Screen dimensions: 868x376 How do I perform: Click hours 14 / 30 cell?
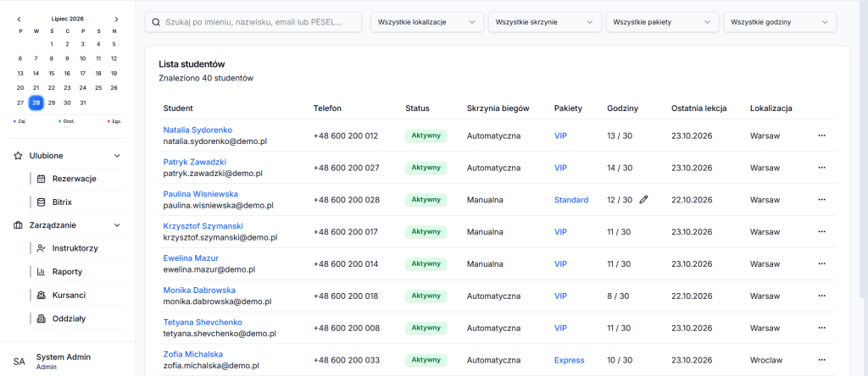(620, 168)
